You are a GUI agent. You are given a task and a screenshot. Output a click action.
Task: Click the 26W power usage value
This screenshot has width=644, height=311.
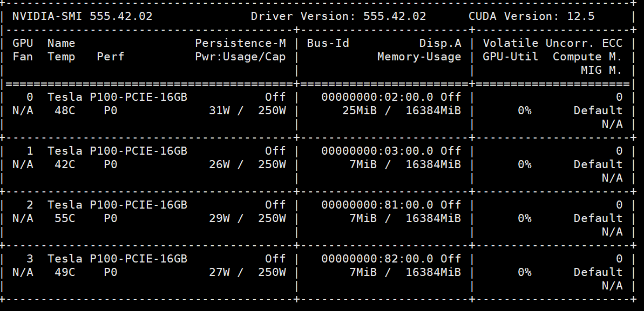click(x=219, y=164)
